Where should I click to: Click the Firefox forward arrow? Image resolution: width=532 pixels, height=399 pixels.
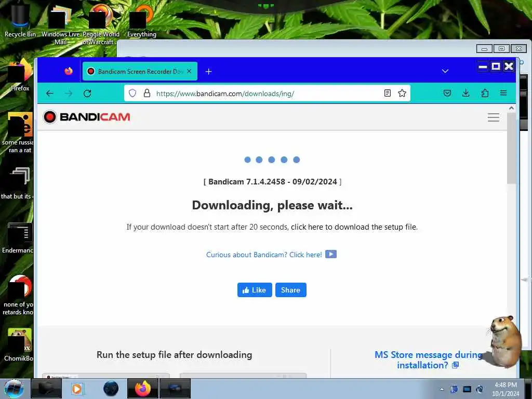coord(69,94)
